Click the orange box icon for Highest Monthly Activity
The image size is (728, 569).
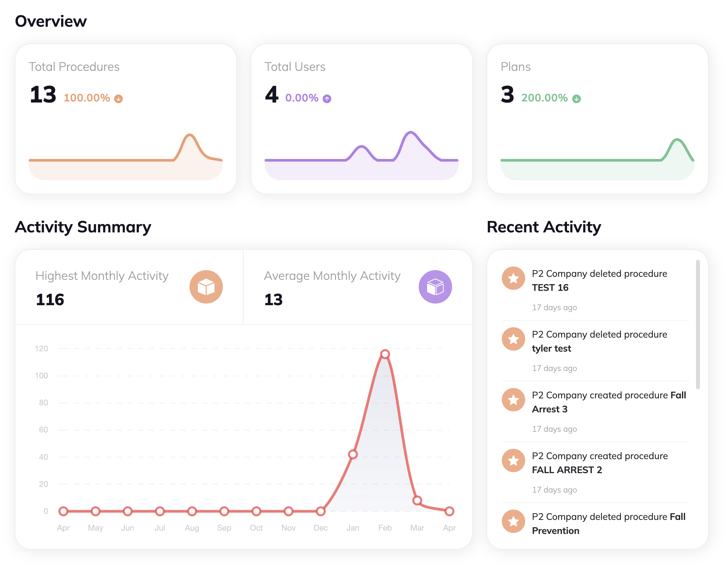206,287
